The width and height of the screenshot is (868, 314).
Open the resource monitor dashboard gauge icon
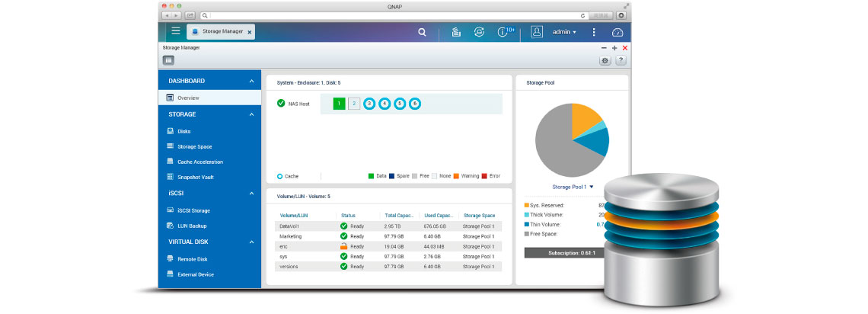tap(617, 32)
